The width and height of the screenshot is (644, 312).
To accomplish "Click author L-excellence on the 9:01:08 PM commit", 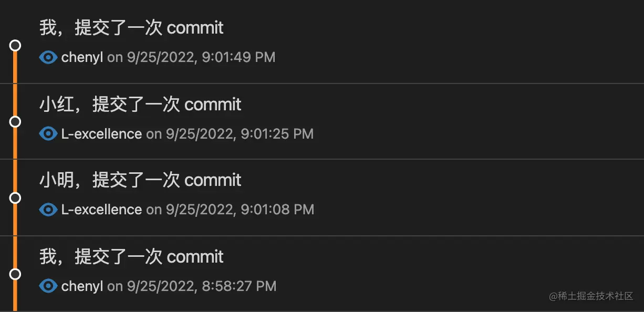I will (x=102, y=210).
